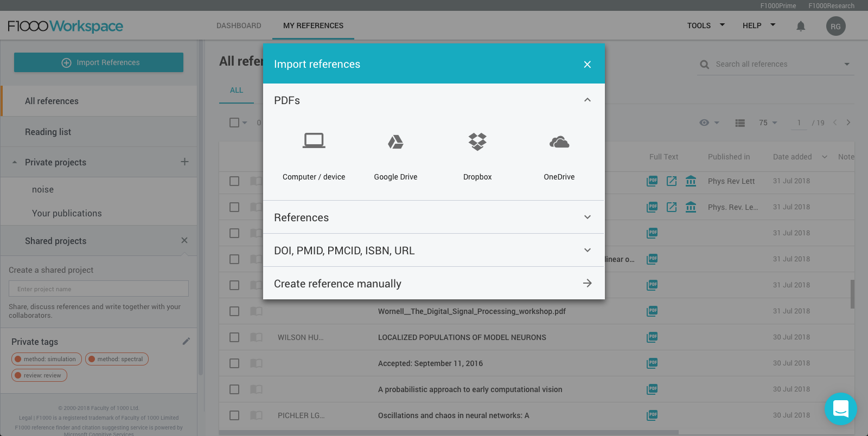Screen dimensions: 868x436
Task: Open the HELP menu
Action: click(x=759, y=25)
